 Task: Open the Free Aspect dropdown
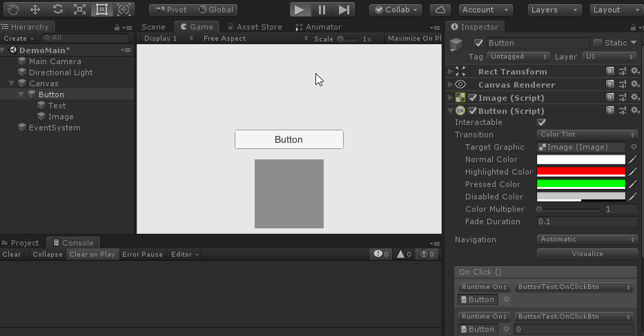click(x=255, y=38)
